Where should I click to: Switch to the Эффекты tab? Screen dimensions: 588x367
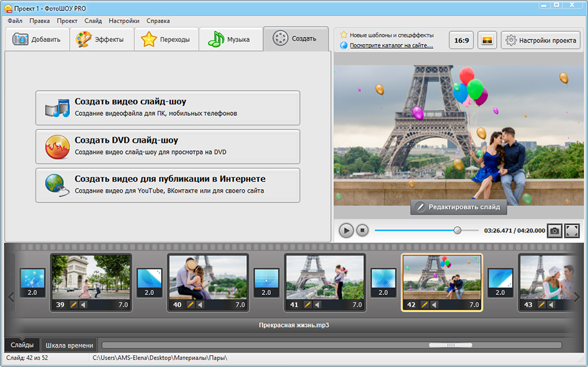point(102,39)
